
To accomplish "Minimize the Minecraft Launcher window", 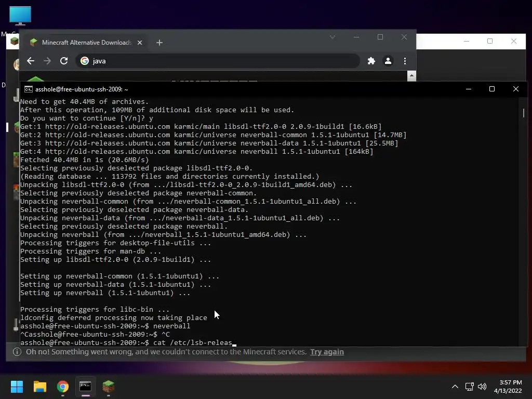I will tap(467, 42).
